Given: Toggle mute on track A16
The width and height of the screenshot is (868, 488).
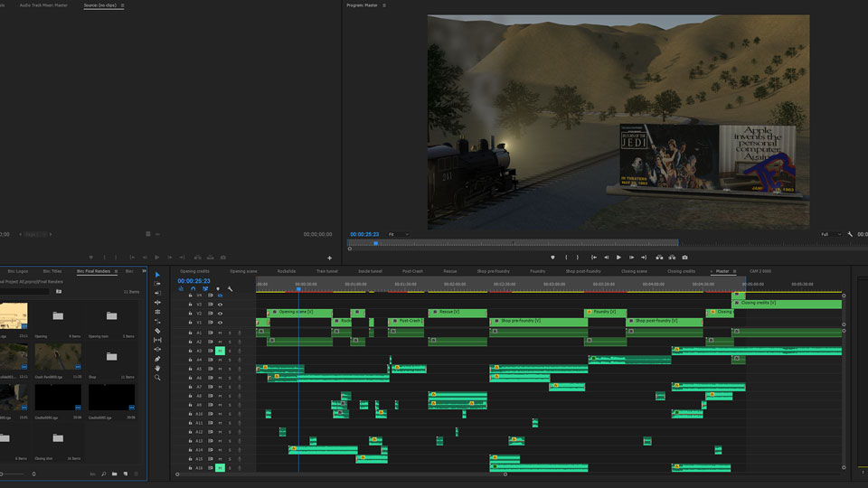Looking at the screenshot, I should (x=220, y=468).
